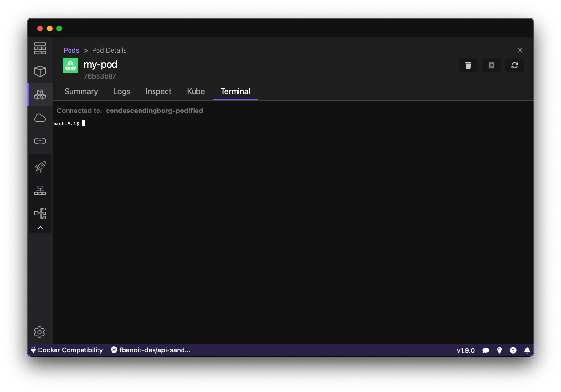Image resolution: width=561 pixels, height=392 pixels.
Task: Click the restart pod icon
Action: coord(515,65)
